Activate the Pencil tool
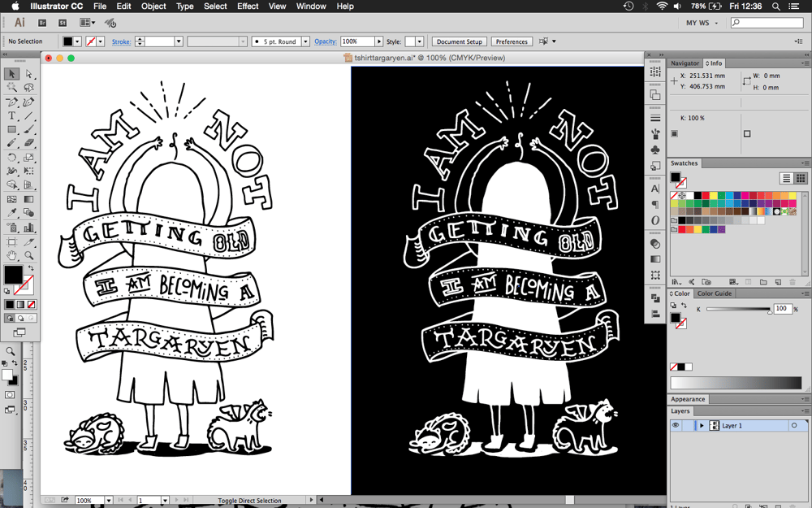This screenshot has width=812, height=508. pos(12,143)
